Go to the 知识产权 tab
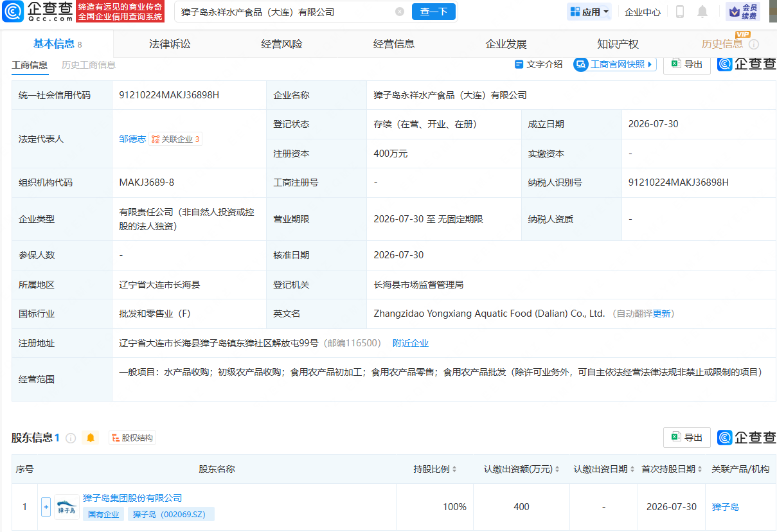This screenshot has width=777, height=532. (x=618, y=44)
